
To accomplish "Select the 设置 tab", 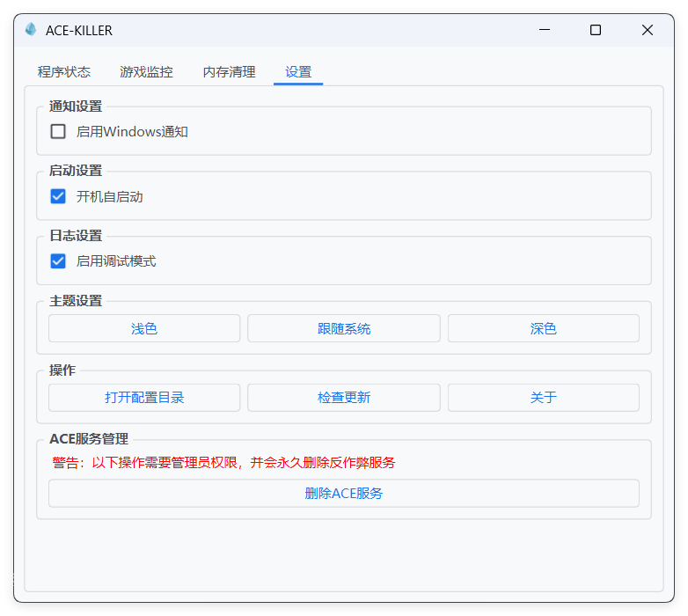I will [x=298, y=71].
